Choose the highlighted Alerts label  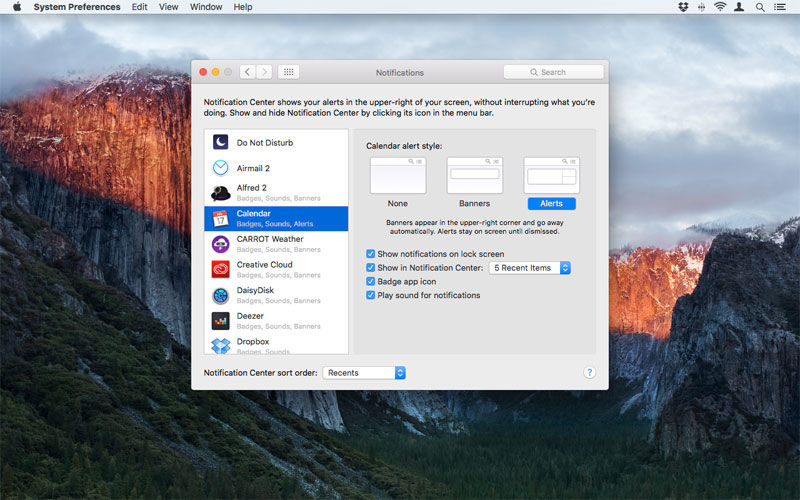point(552,204)
